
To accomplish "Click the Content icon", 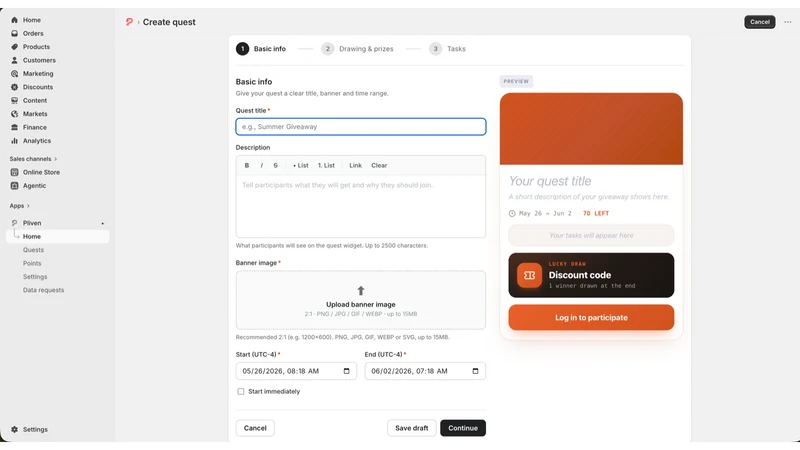I will [x=14, y=101].
